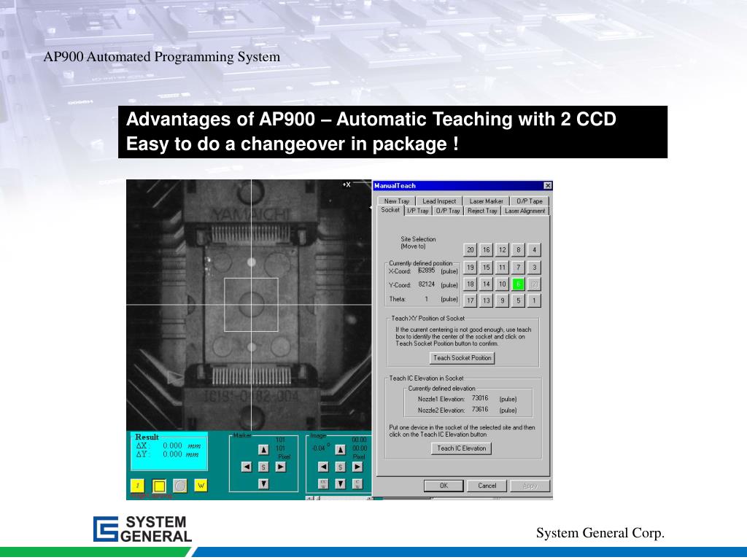The height and width of the screenshot is (560, 747).
Task: Click the S button in Image group
Action: 340,467
